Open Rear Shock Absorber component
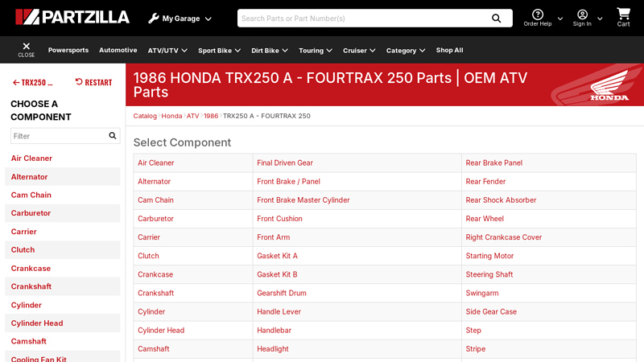This screenshot has width=644, height=362. tap(501, 200)
